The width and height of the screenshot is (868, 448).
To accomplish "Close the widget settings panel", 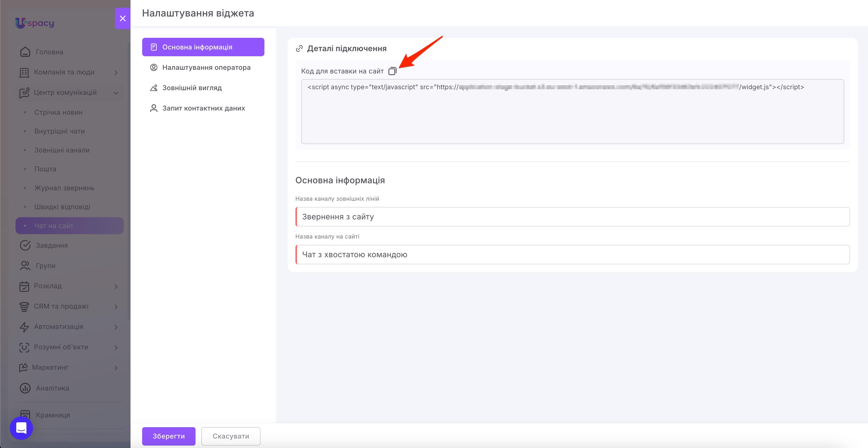I will (x=123, y=18).
